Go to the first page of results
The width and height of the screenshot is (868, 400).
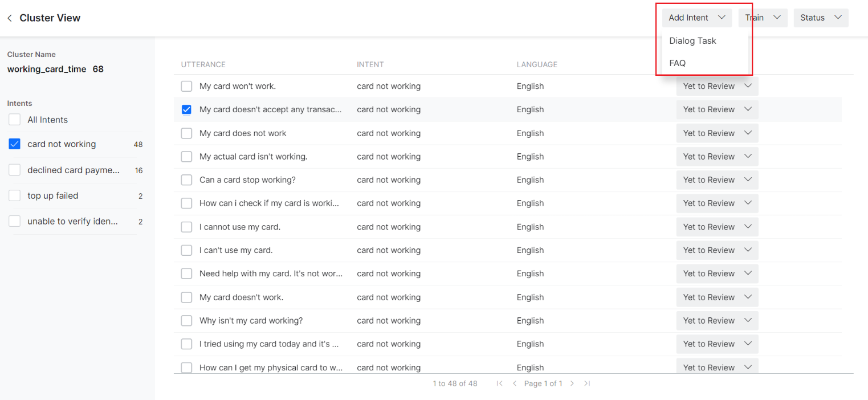coord(500,383)
